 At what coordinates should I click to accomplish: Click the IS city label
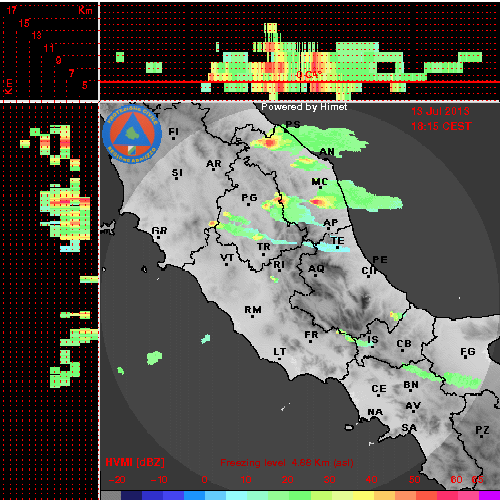[x=373, y=339]
